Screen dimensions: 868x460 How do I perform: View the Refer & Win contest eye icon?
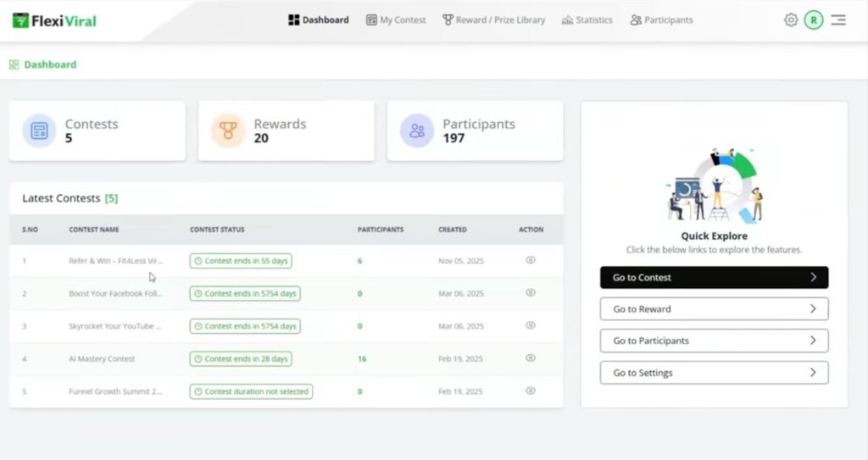pyautogui.click(x=531, y=260)
